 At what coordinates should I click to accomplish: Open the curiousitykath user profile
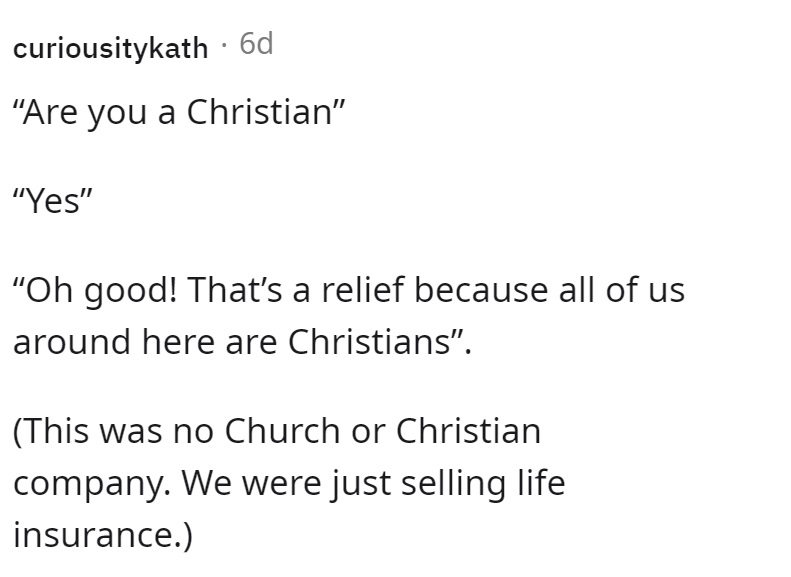pos(110,49)
